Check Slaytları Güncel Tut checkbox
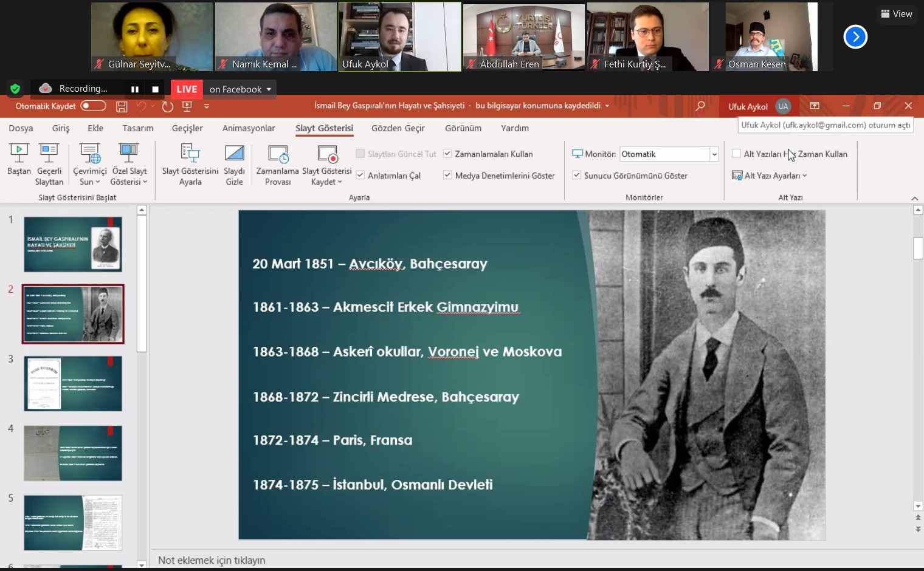 coord(360,154)
